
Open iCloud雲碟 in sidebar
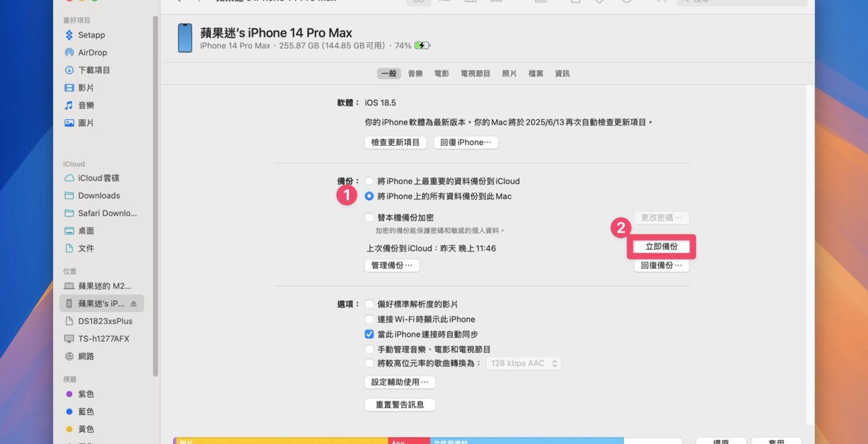pos(98,178)
